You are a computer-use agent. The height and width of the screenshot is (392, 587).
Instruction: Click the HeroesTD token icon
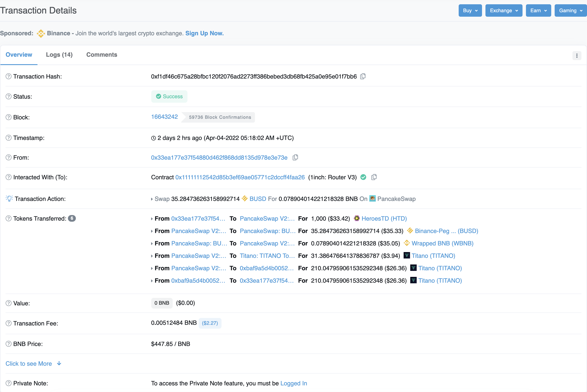[x=357, y=218]
